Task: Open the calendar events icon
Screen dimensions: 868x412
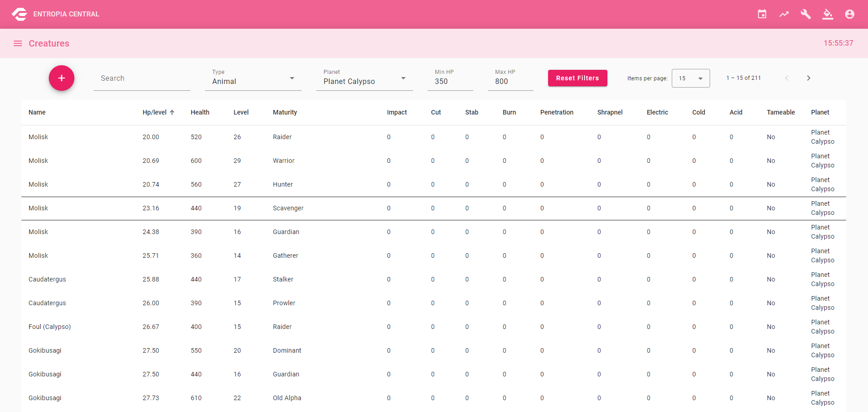Action: pos(762,14)
